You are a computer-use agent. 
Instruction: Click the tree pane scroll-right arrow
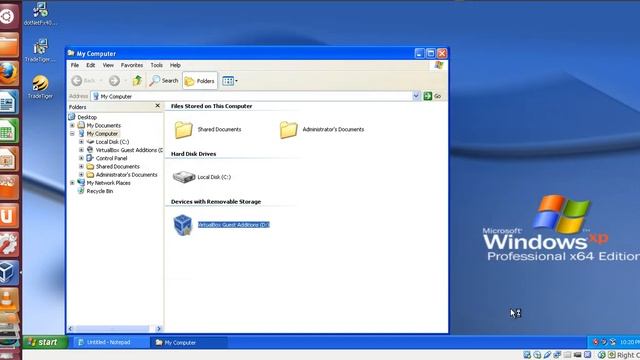point(159,329)
